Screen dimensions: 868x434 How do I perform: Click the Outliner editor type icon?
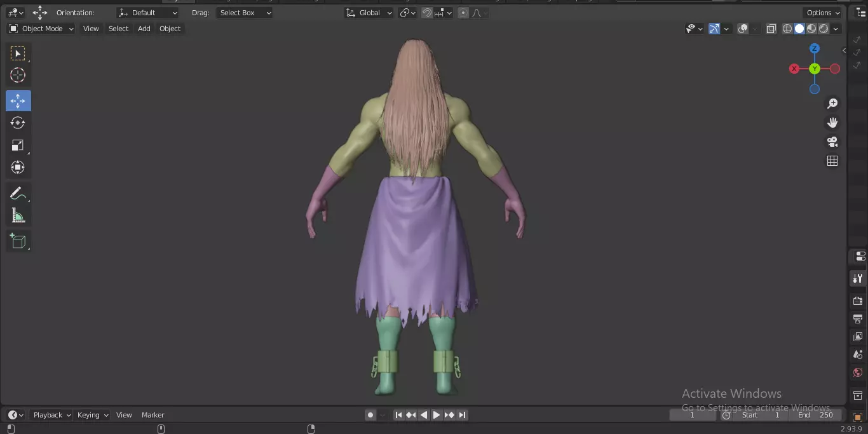coord(861,13)
